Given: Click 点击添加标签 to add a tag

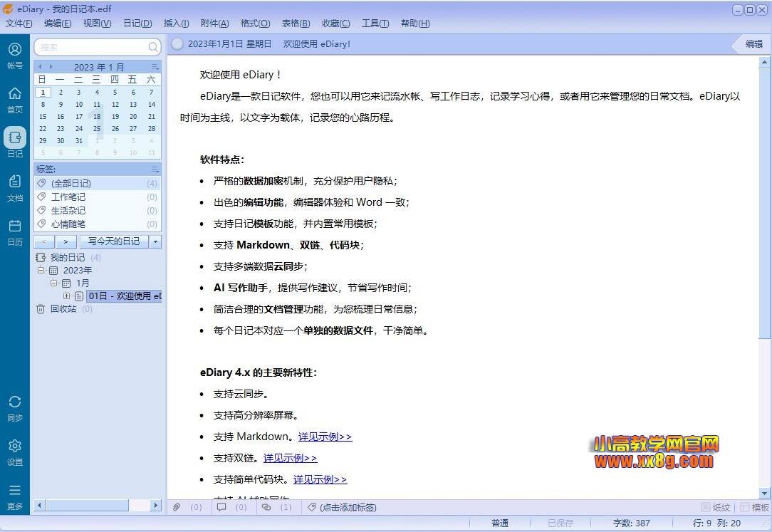Looking at the screenshot, I should coord(348,507).
